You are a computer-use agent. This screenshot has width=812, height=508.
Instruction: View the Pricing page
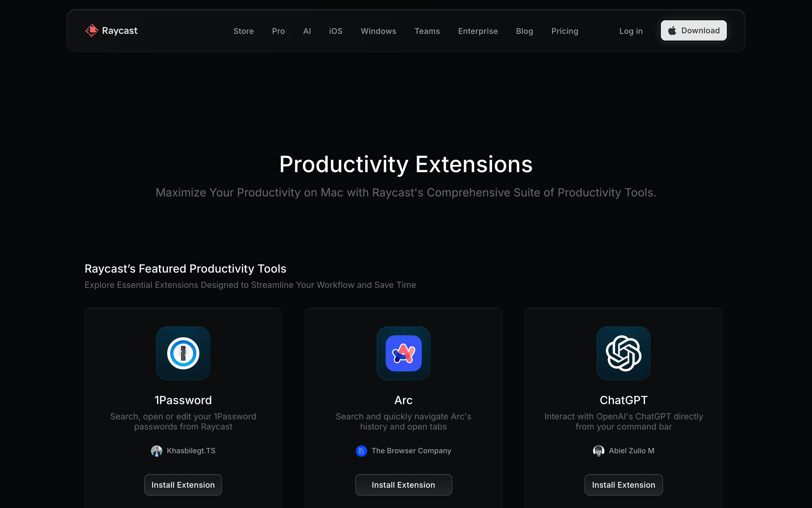[565, 31]
